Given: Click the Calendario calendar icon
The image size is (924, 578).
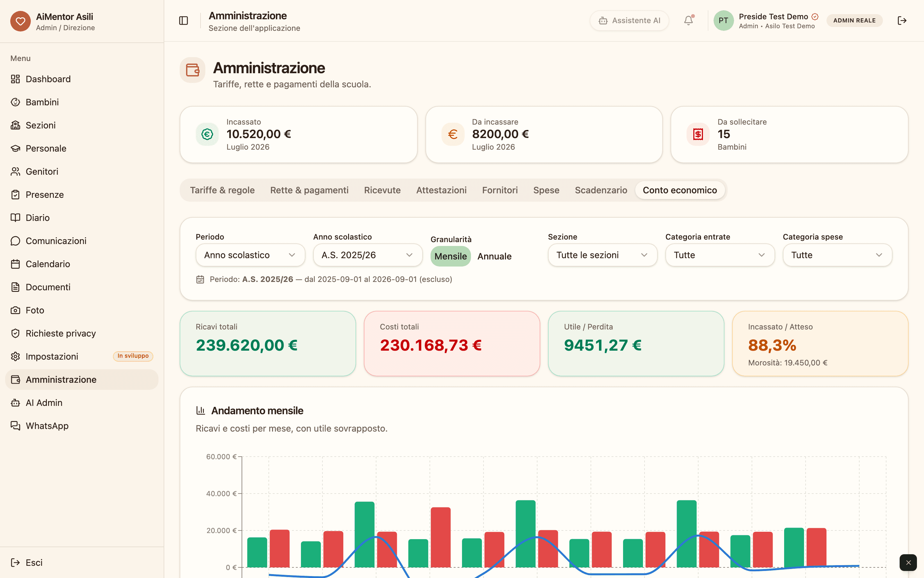Looking at the screenshot, I should point(15,264).
